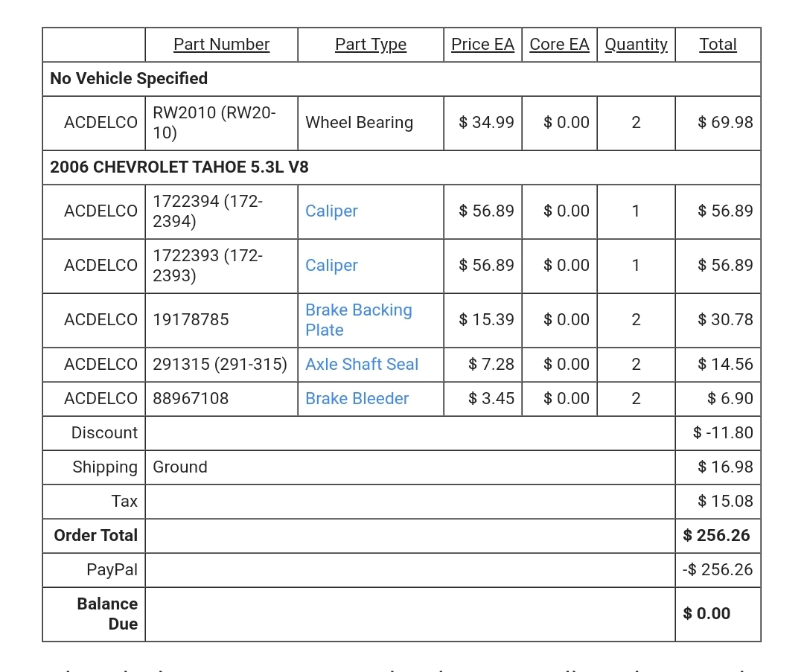Click the Quantity column header
Image resolution: width=804 pixels, height=672 pixels.
pyautogui.click(x=636, y=45)
